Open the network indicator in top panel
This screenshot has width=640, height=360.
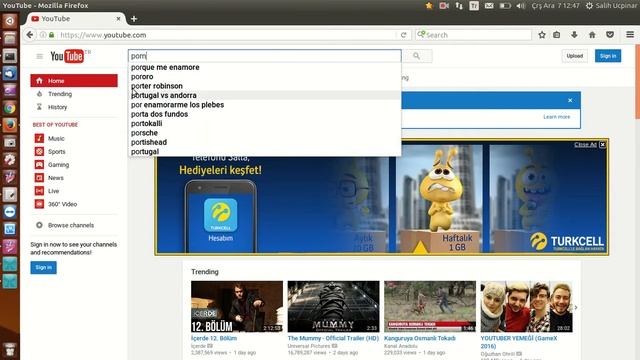point(459,6)
